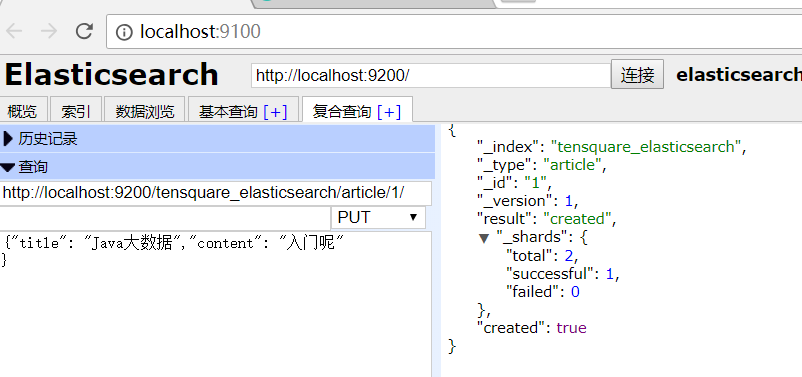
Task: Edit the query URL field with article/1/
Action: [215, 193]
